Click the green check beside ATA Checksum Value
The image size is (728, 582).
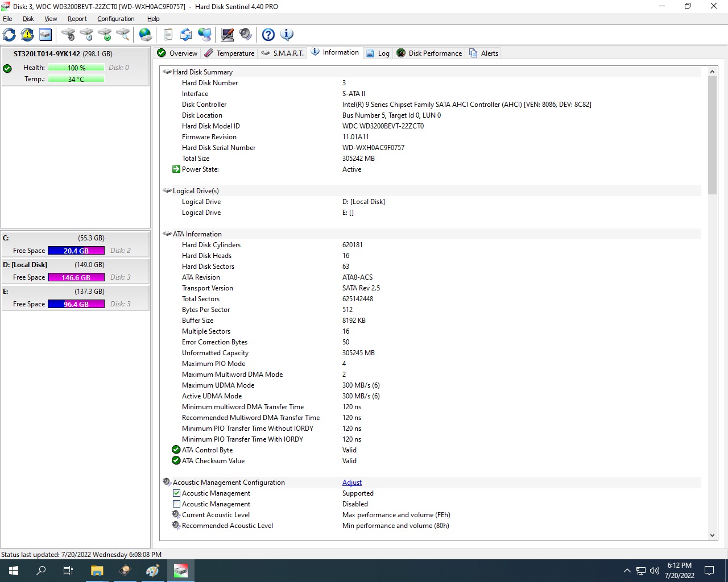[x=176, y=460]
